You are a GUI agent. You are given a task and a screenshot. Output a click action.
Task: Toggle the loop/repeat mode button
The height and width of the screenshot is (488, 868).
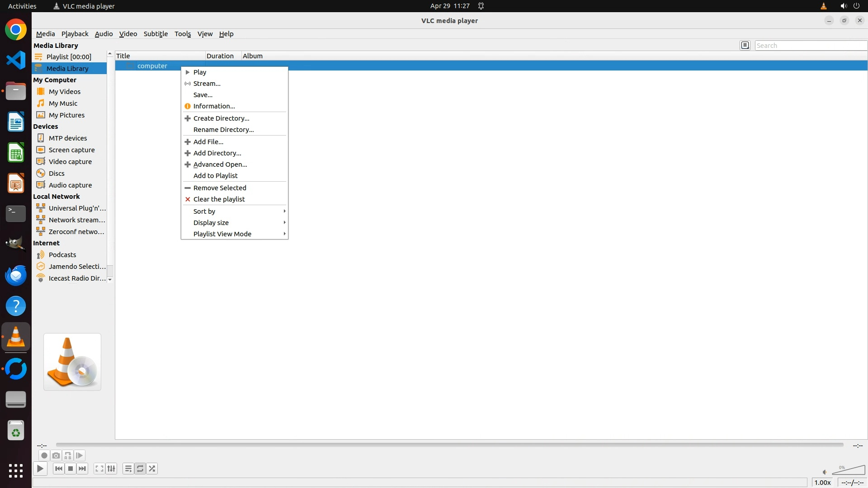click(x=140, y=469)
